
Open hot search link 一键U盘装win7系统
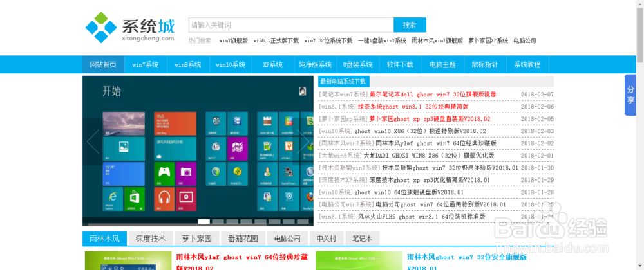(x=382, y=40)
